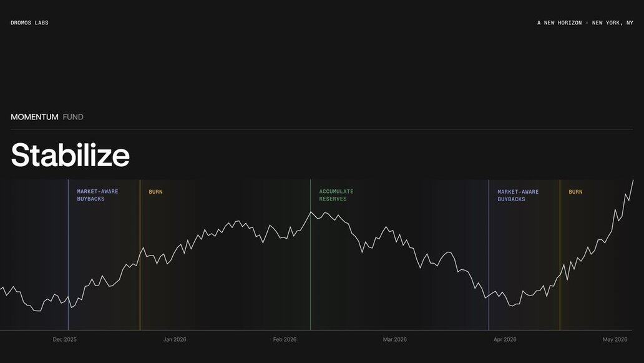This screenshot has width=644, height=363.
Task: Select the Dec 2025 axis label
Action: pyautogui.click(x=65, y=340)
